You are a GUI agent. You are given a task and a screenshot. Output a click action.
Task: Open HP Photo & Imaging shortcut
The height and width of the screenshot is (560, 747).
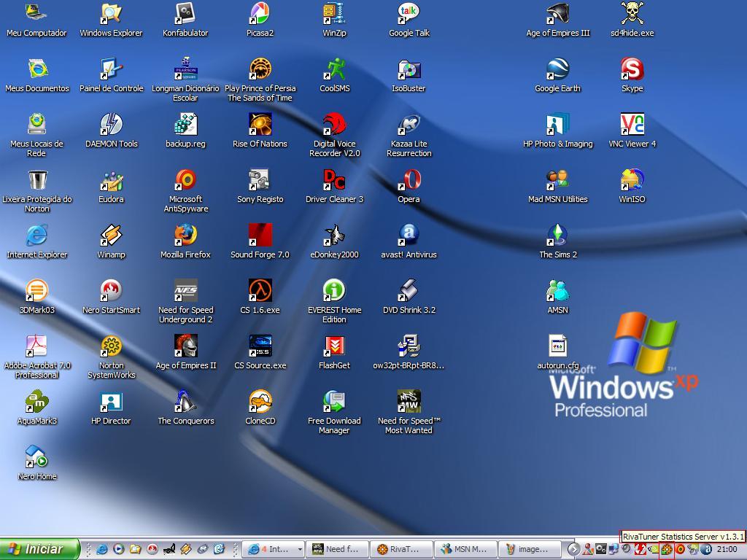point(558,124)
